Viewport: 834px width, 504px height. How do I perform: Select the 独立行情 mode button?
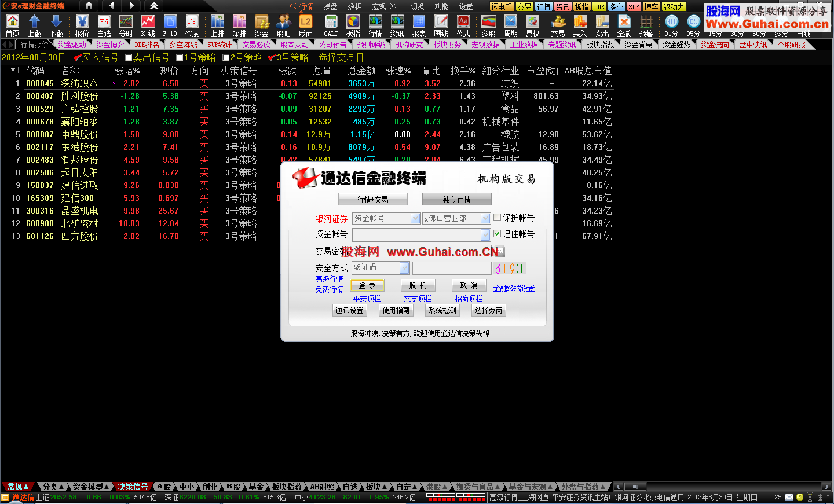click(456, 200)
